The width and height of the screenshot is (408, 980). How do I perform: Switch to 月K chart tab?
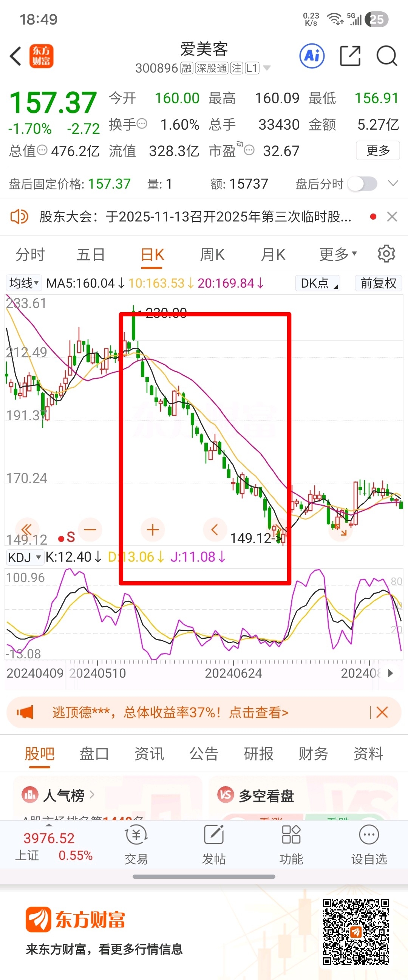pyautogui.click(x=273, y=254)
